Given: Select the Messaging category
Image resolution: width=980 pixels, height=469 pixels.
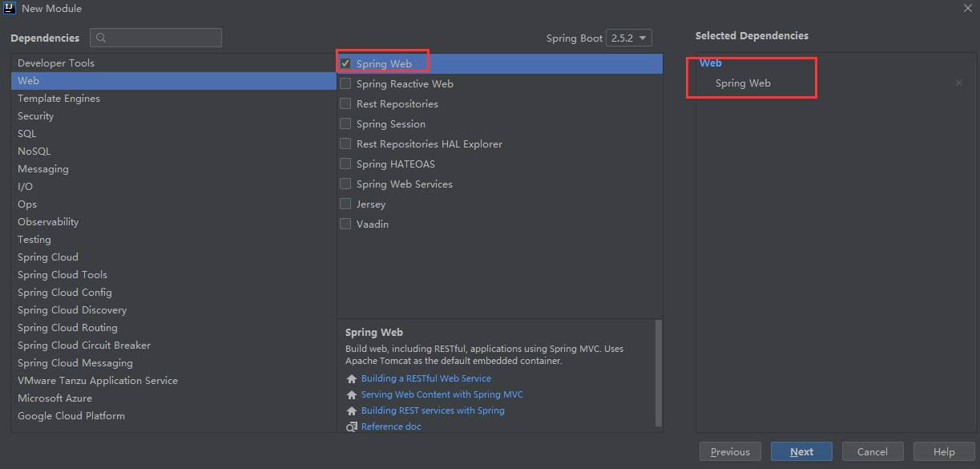Looking at the screenshot, I should [x=173, y=169].
